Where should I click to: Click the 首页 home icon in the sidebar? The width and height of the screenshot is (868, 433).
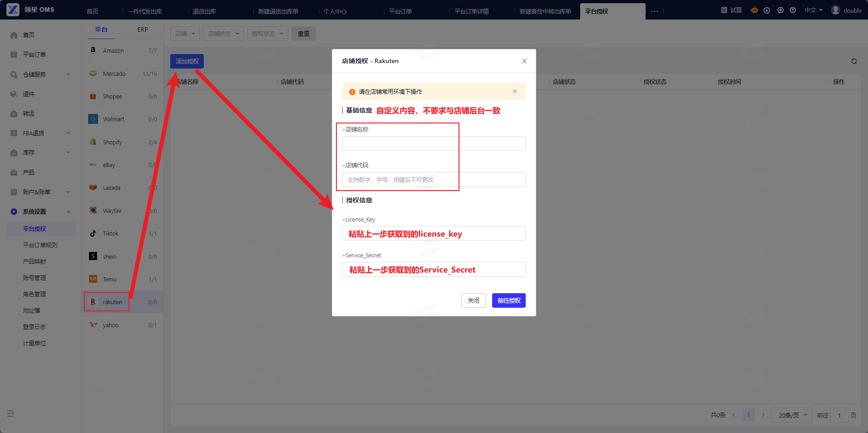(14, 35)
